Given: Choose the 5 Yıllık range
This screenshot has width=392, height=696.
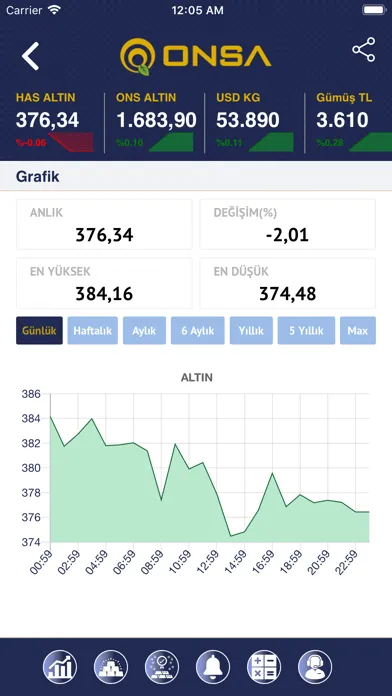Looking at the screenshot, I should tap(306, 331).
